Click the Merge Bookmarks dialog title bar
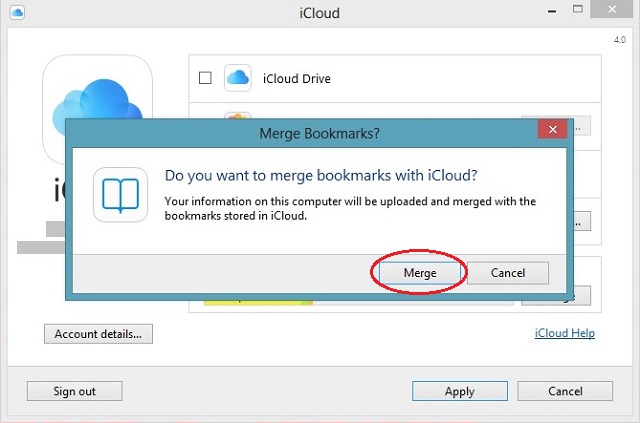The image size is (640, 423). tap(318, 131)
